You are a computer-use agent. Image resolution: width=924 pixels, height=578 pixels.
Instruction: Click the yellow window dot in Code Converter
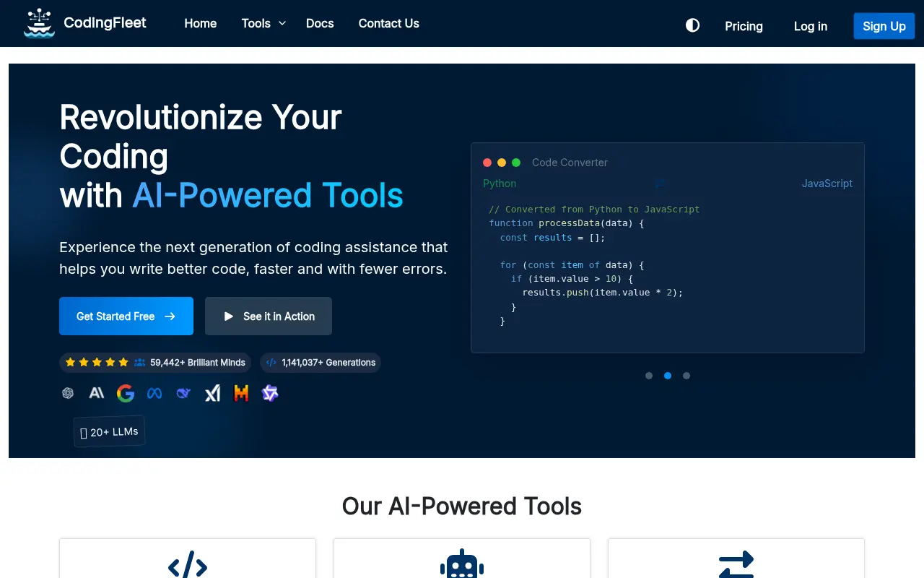click(502, 163)
